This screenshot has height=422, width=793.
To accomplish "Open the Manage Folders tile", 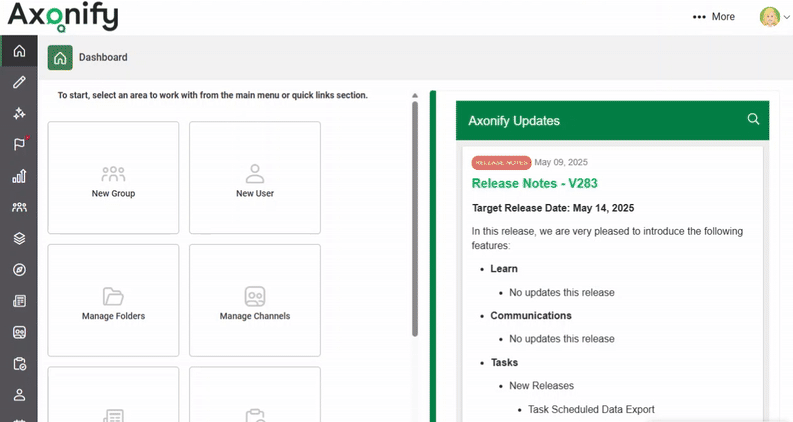I will 113,301.
